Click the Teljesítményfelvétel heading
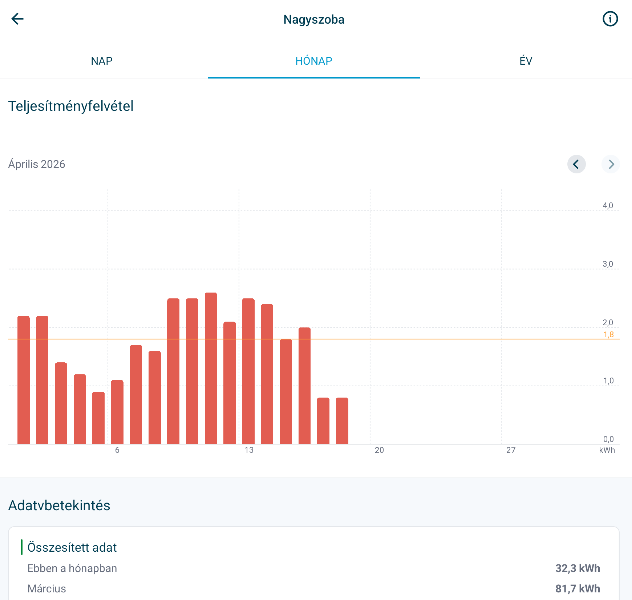632x600 pixels. (x=71, y=106)
